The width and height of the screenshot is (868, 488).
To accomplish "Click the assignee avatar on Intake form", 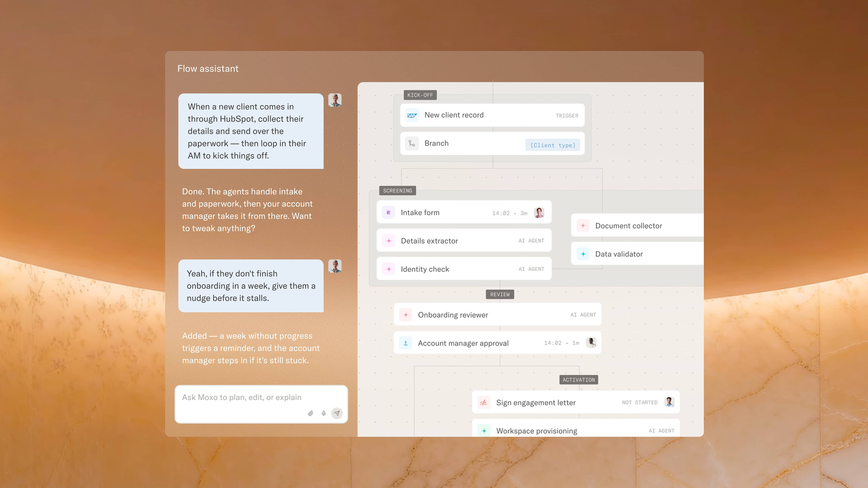I will tap(539, 213).
